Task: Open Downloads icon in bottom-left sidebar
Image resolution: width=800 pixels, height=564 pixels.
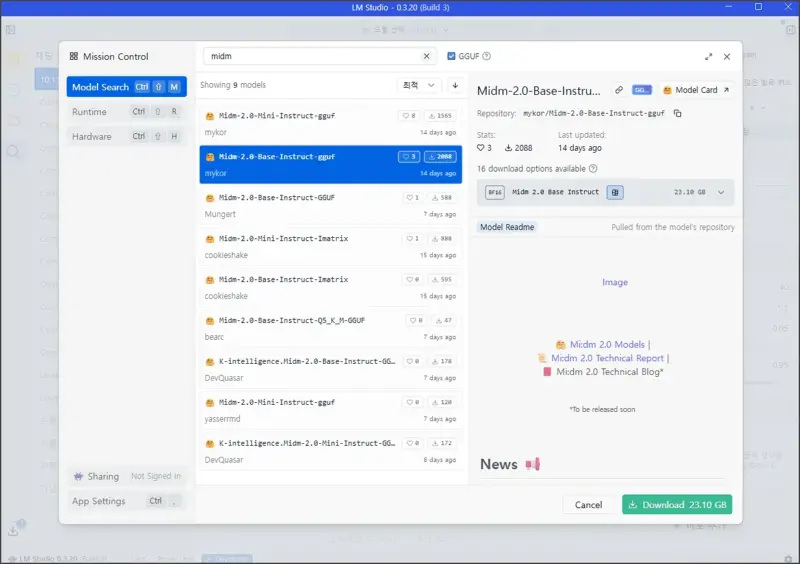Action: coord(14,530)
